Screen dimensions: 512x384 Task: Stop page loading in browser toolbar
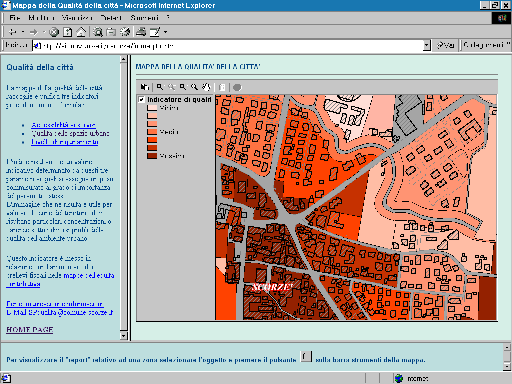[54, 32]
